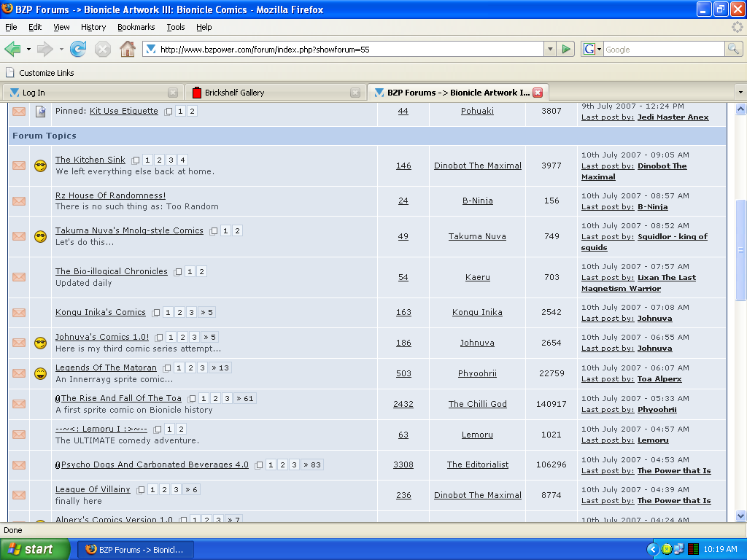747x560 pixels.
Task: Click the Stop loading icon
Action: click(102, 49)
